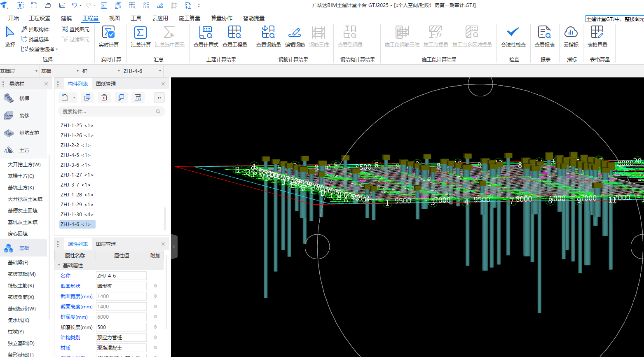This screenshot has height=357, width=644.
Task: Switch to 云应用 ribbon tab
Action: (x=160, y=18)
